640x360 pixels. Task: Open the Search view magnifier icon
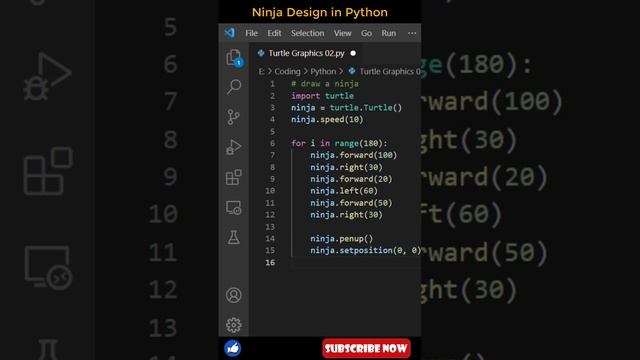234,87
